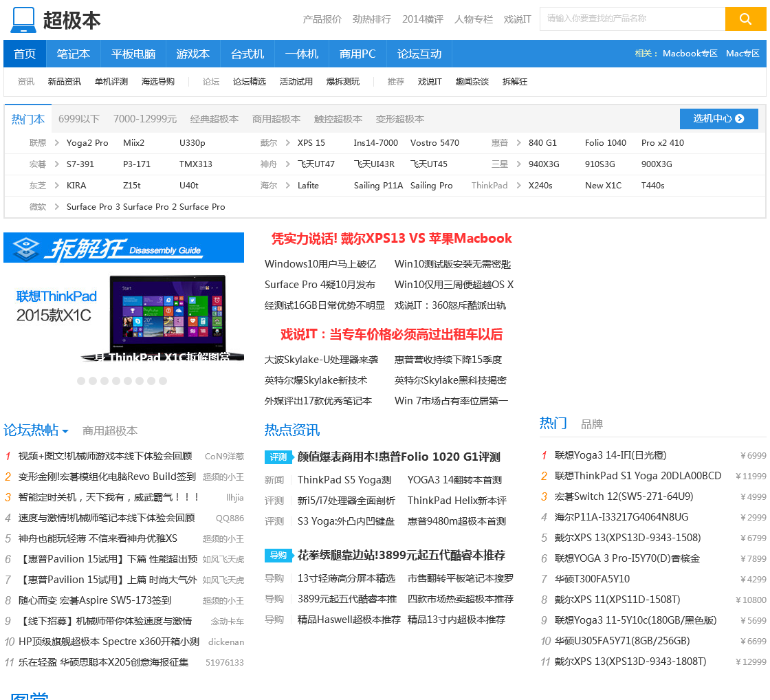Click the chevron arrow next to 海尔 brand

tap(288, 185)
